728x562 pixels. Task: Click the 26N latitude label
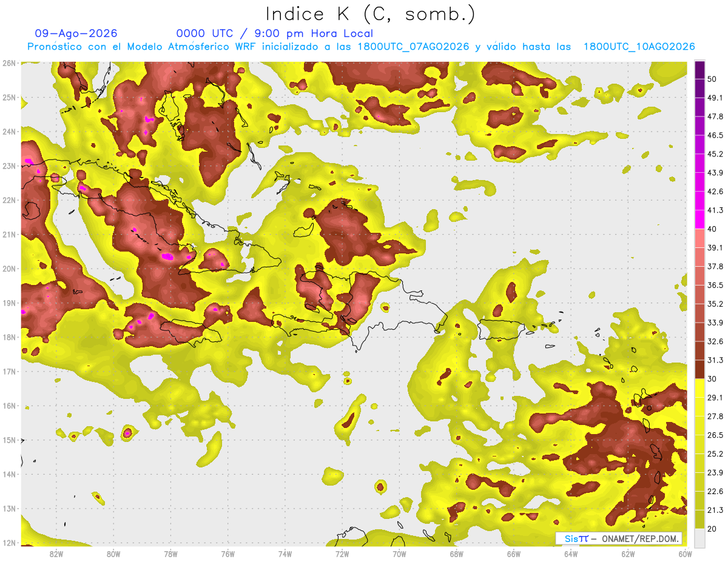(8, 63)
